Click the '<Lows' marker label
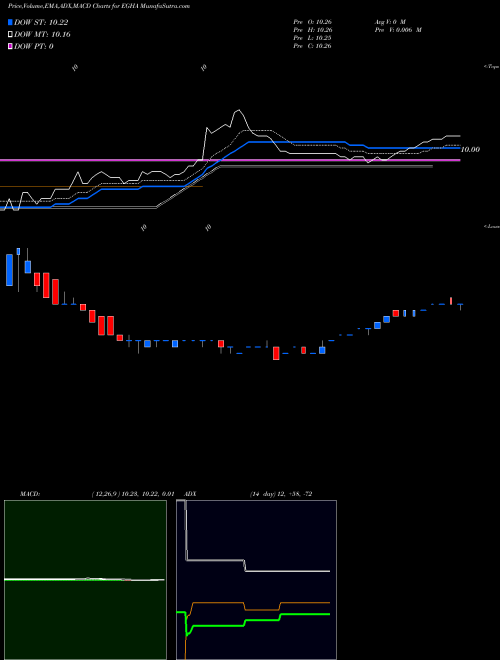 (x=492, y=226)
